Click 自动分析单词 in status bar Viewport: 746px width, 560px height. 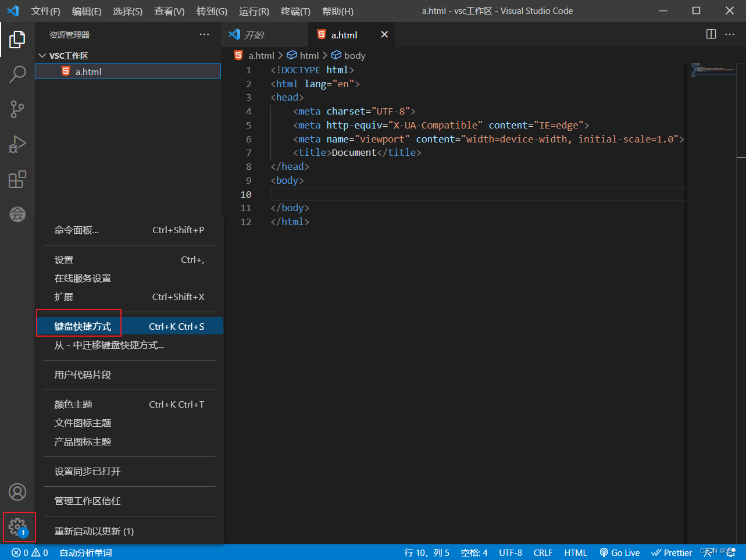pyautogui.click(x=85, y=552)
